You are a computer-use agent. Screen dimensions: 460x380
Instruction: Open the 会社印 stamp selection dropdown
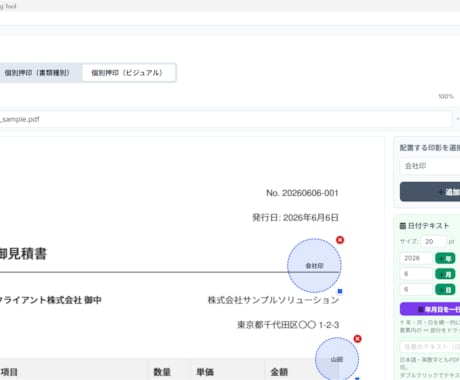pos(430,166)
